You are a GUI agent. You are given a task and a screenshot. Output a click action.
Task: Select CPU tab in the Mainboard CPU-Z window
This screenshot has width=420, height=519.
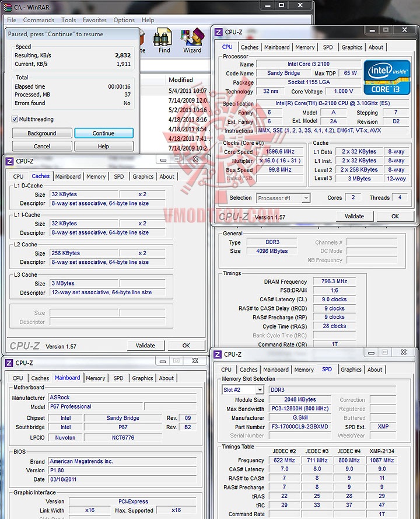click(18, 378)
